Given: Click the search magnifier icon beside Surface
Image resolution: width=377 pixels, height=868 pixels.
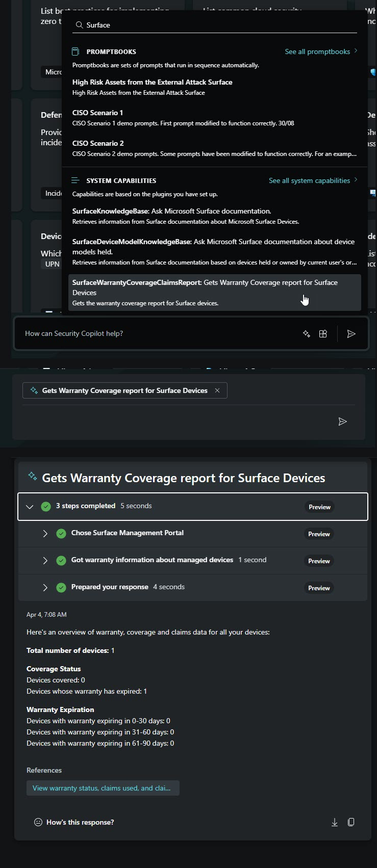Looking at the screenshot, I should point(79,25).
